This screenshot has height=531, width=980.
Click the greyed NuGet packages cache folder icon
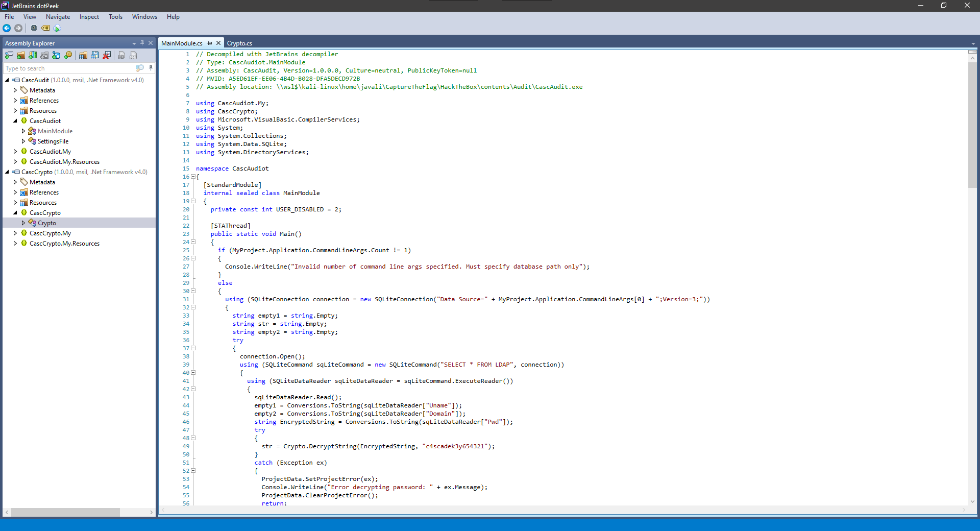tap(44, 55)
